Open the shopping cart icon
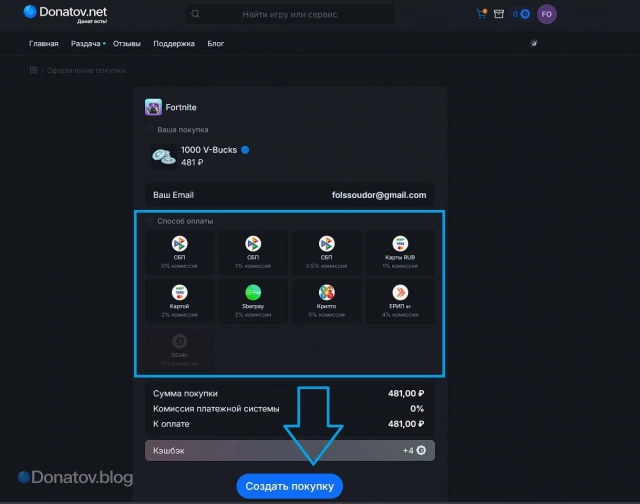 (x=482, y=14)
